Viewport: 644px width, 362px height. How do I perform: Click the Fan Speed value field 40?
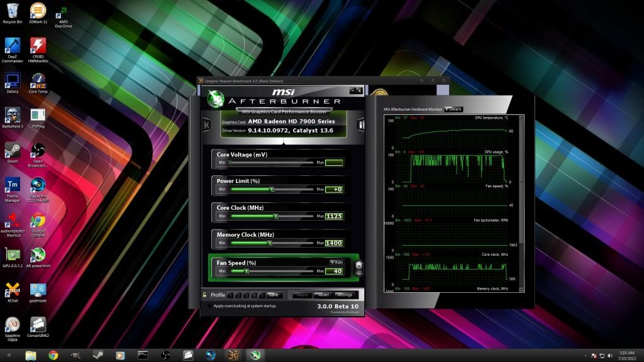coord(334,271)
